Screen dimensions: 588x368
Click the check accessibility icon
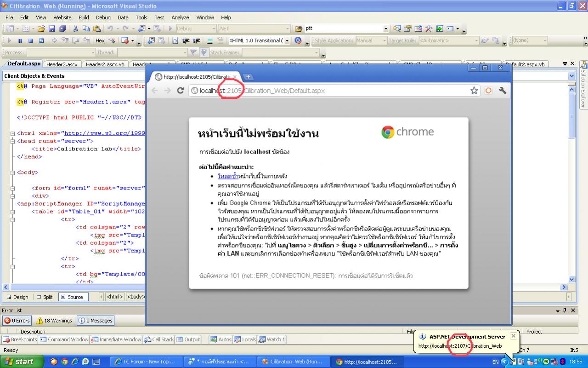coord(298,40)
